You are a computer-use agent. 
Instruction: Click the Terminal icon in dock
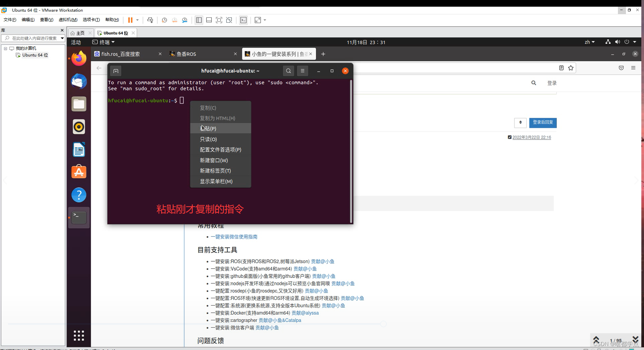coord(79,218)
